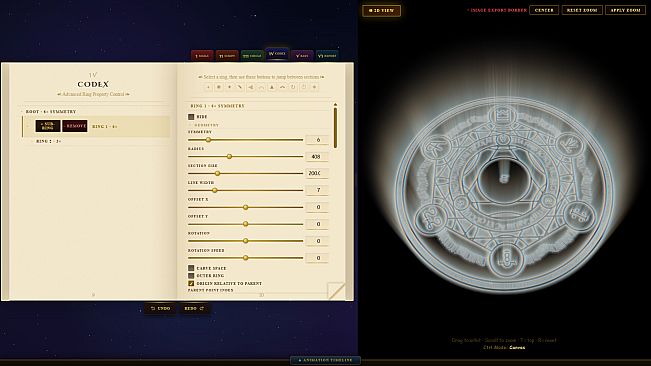
Task: Click folded page corner to turn codex page
Action: 336,290
